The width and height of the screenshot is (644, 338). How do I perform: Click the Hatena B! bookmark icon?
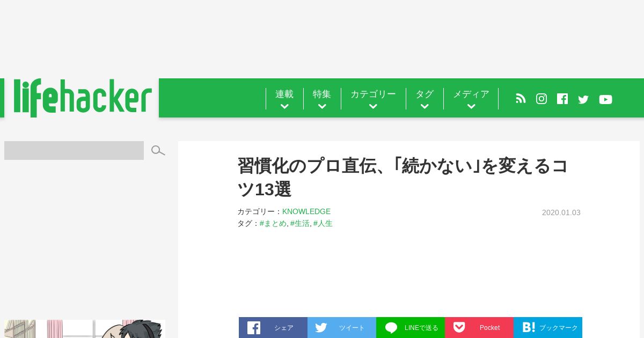pyautogui.click(x=529, y=327)
